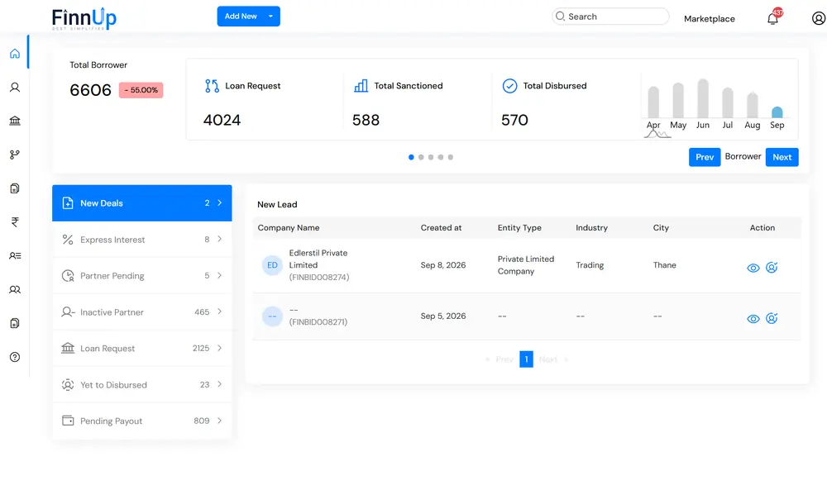This screenshot has height=504, width=827.
Task: Open the New Deals tab
Action: [x=142, y=203]
